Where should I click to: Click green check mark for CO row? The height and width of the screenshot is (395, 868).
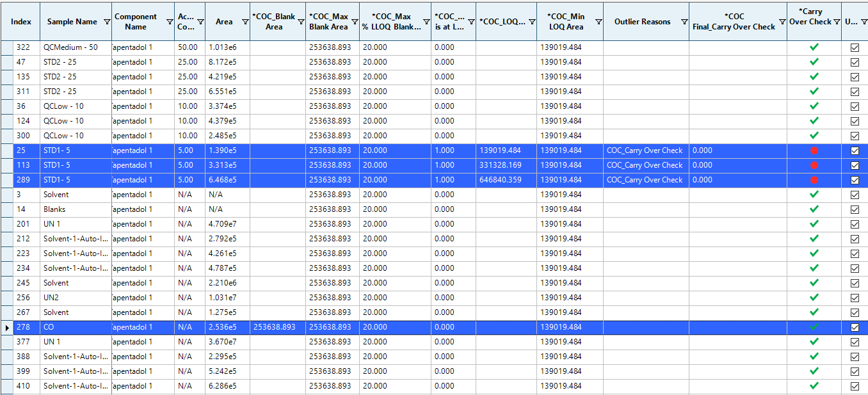(814, 327)
